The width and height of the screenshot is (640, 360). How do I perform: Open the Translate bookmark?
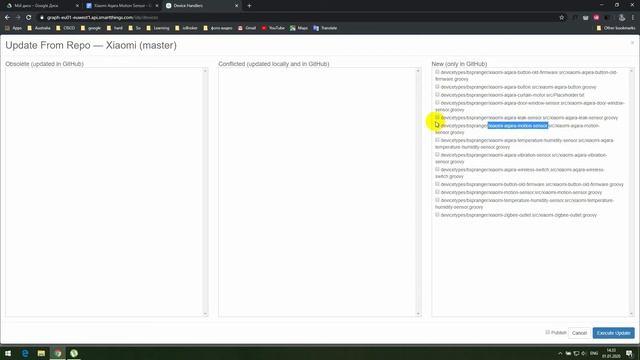(325, 28)
